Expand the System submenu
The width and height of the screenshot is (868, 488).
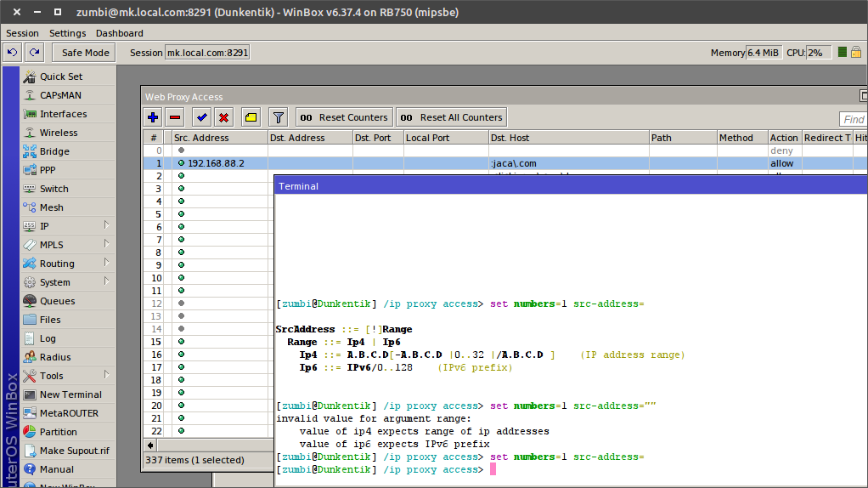tap(68, 282)
